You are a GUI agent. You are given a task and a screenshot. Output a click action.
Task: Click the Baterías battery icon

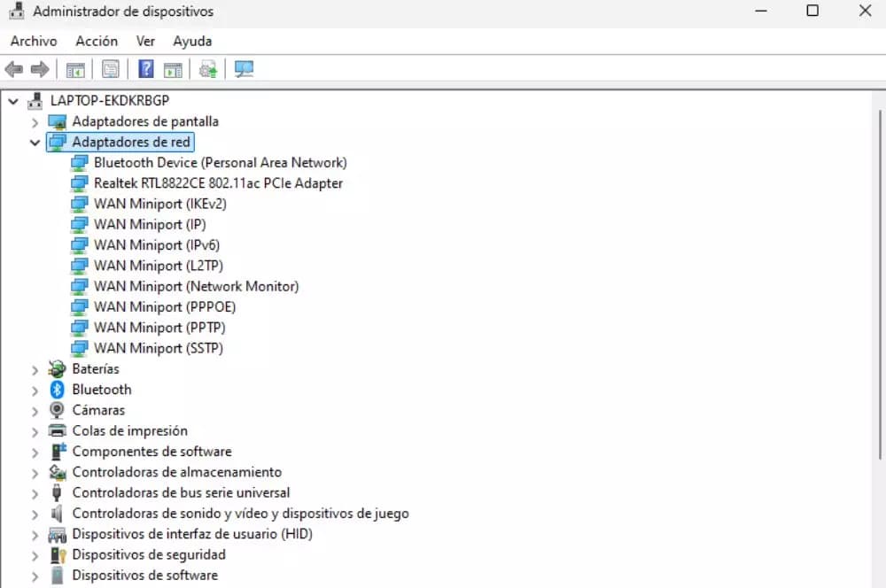tap(58, 369)
